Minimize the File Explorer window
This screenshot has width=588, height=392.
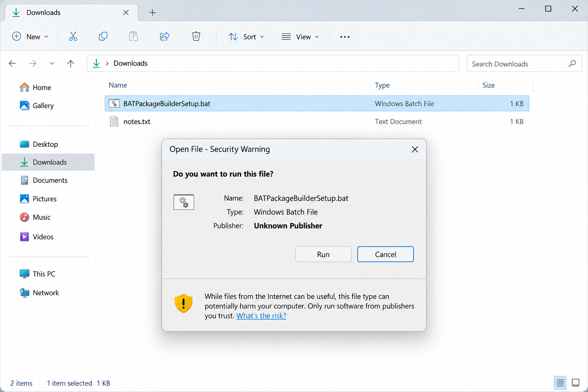521,8
